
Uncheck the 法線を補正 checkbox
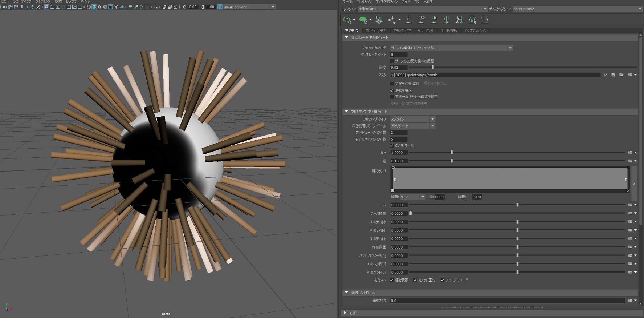click(x=392, y=90)
